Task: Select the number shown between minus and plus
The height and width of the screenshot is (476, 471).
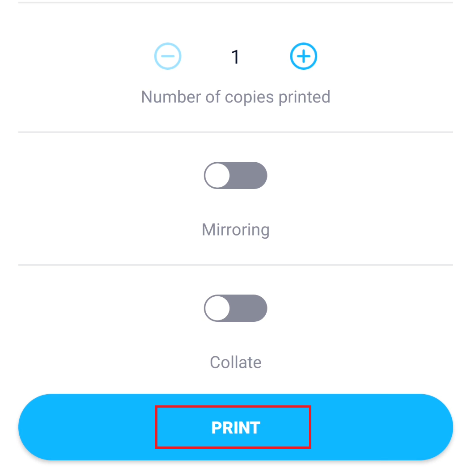Action: tap(235, 57)
